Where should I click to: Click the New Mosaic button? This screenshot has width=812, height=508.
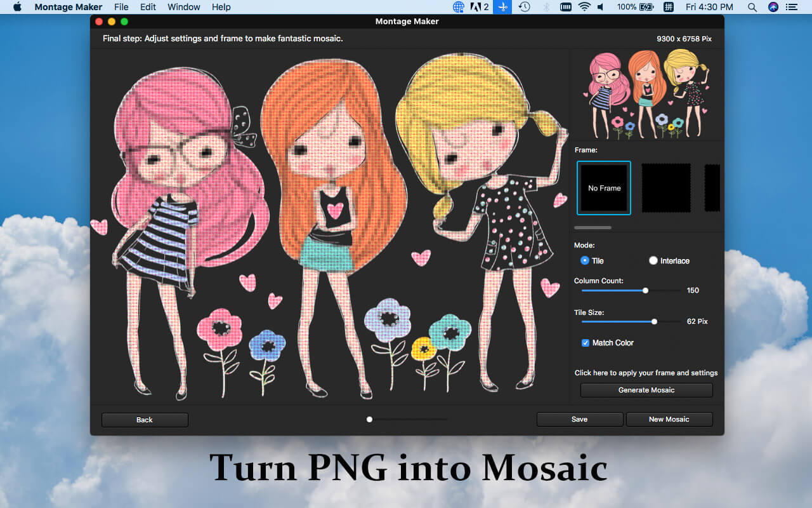click(x=669, y=419)
